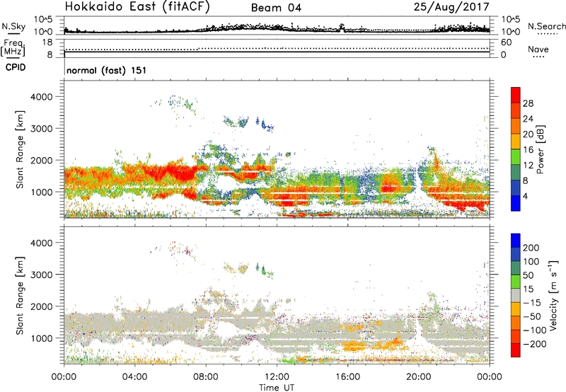This screenshot has height=392, width=566.
Task: Click the 'Power [dB]' color bar label
Action: click(540, 149)
